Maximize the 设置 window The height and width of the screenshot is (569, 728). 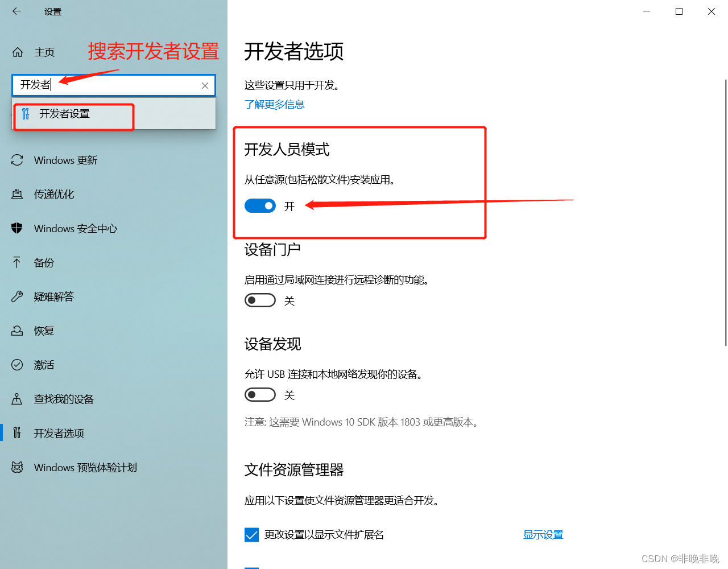coord(679,11)
